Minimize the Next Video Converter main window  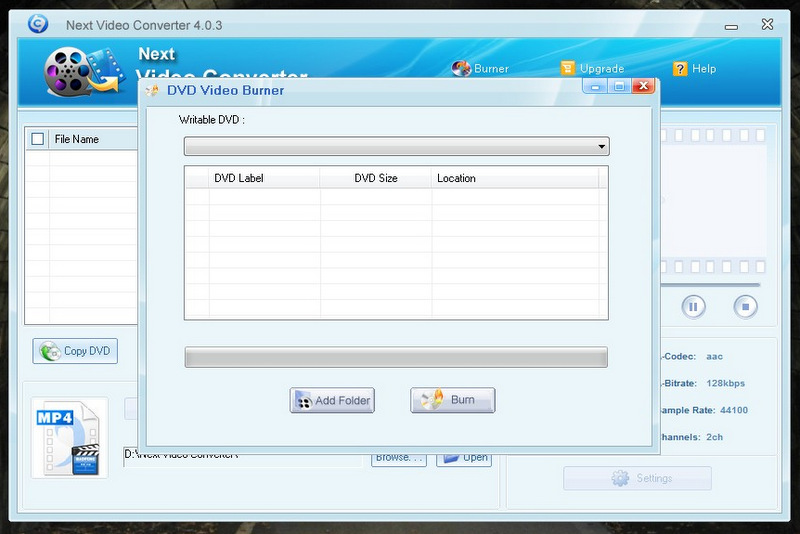pos(731,26)
